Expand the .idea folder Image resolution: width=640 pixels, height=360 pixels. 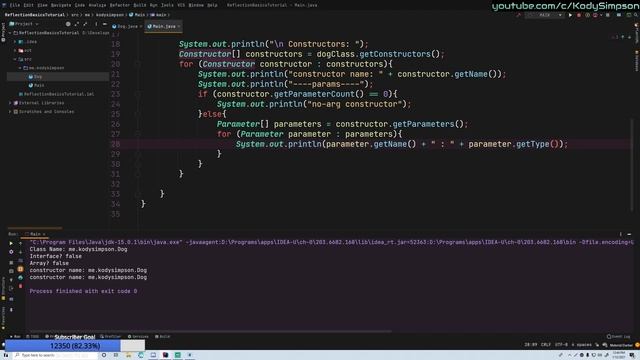[x=15, y=42]
